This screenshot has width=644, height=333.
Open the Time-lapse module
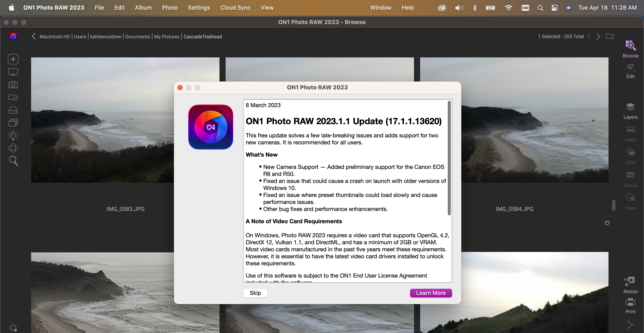[630, 202]
